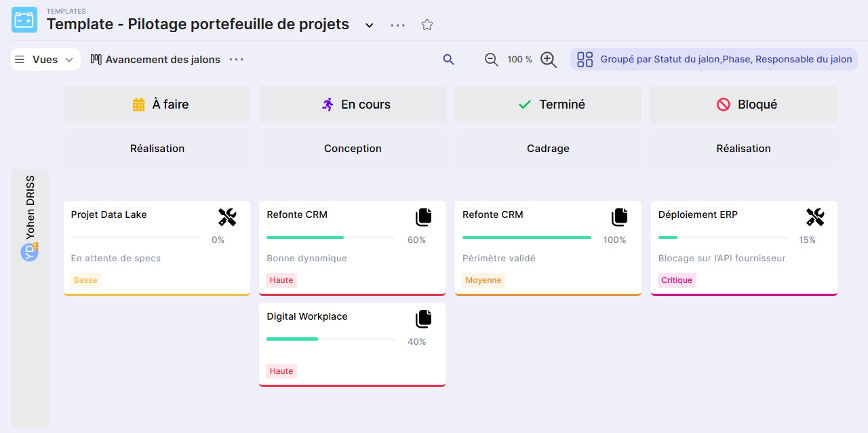Zoom in with the plus magnifier
Image resolution: width=868 pixels, height=433 pixels.
pyautogui.click(x=549, y=60)
